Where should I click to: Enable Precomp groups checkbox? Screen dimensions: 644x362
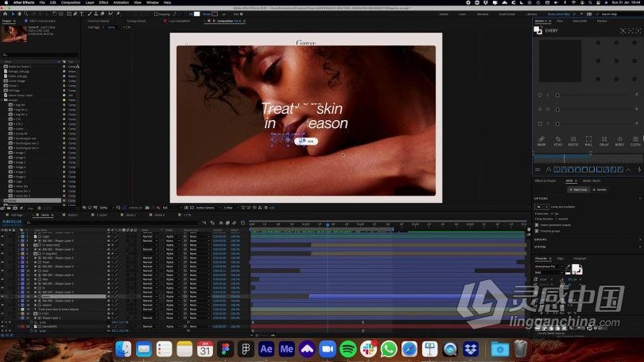[x=537, y=231]
